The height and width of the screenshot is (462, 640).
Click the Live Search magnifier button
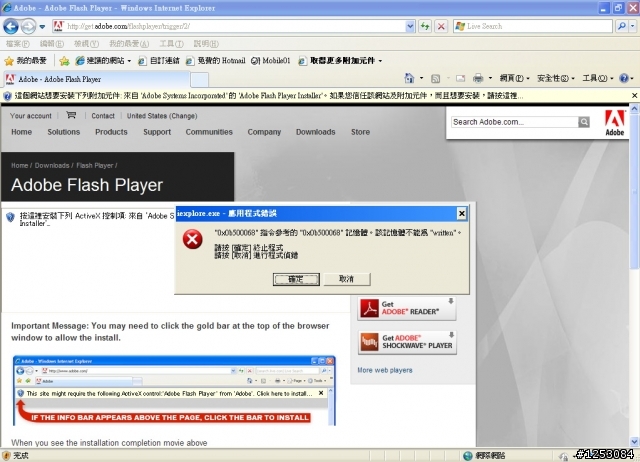[621, 27]
